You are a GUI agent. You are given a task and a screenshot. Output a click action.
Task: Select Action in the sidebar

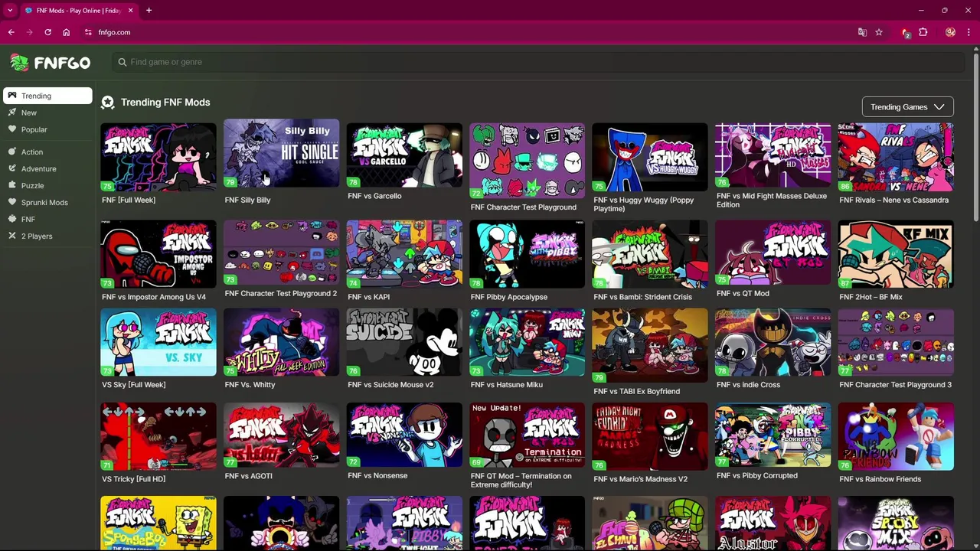click(x=47, y=152)
